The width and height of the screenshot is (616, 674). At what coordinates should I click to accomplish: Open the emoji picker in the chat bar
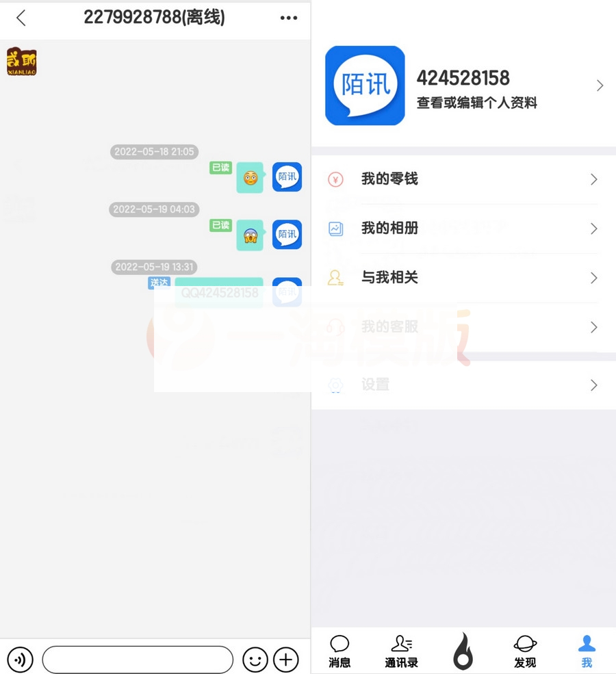coord(255,659)
